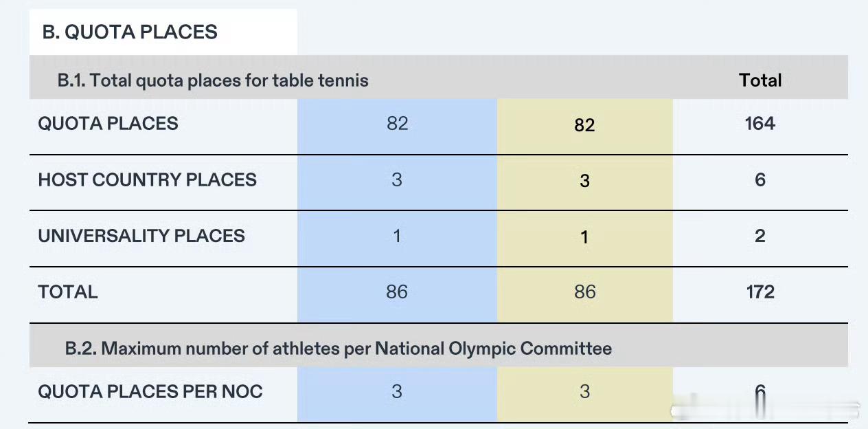
Task: Click universality places value in yellow column
Action: pyautogui.click(x=584, y=237)
